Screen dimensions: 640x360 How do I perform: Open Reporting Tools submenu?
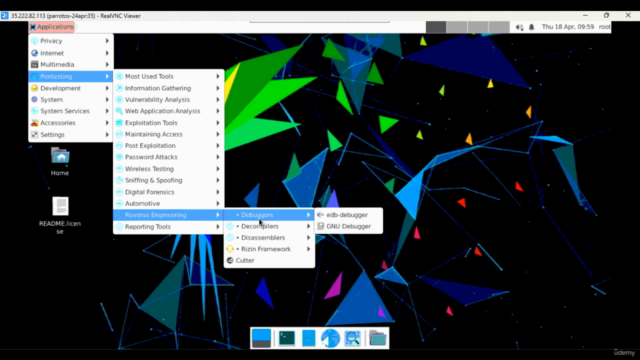tap(169, 227)
